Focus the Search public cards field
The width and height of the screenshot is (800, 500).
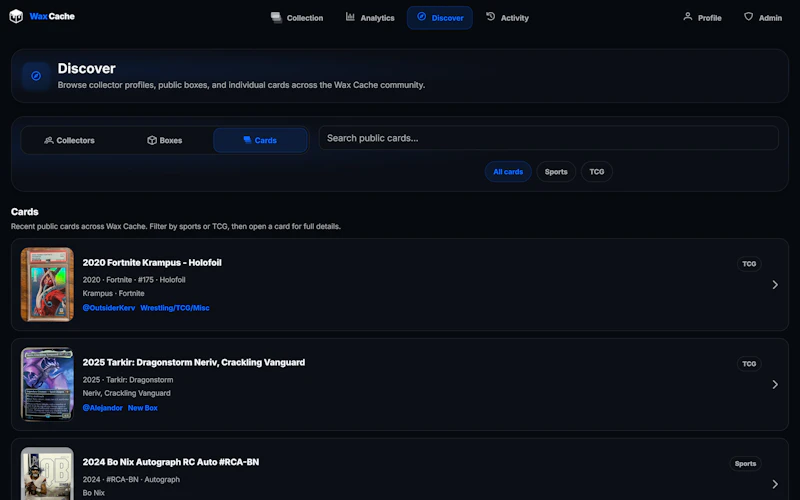[x=548, y=138]
